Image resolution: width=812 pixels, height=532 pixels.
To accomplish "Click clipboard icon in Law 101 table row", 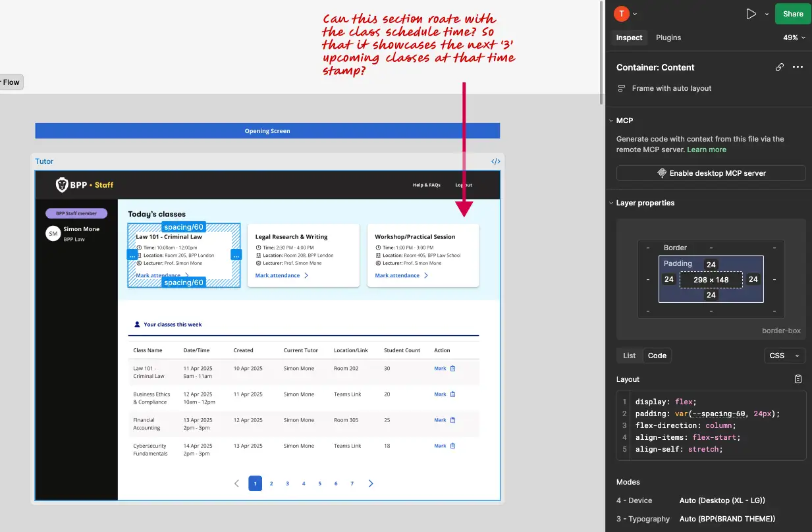I will coord(452,369).
